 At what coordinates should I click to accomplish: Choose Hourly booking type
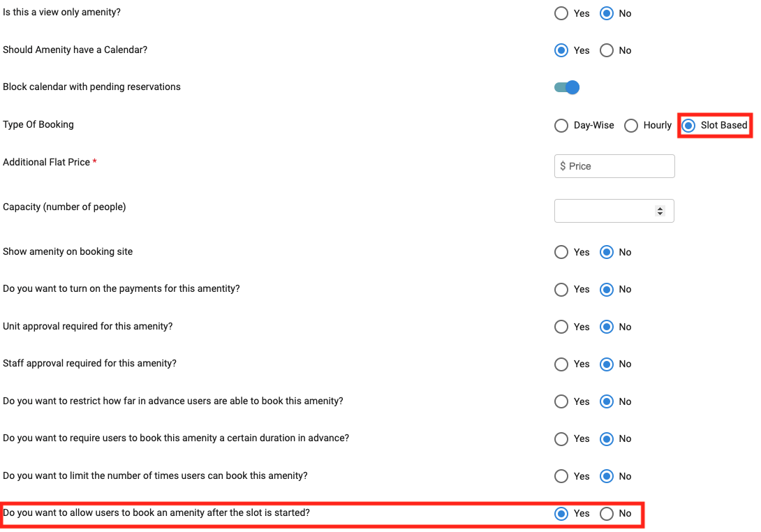(x=631, y=126)
